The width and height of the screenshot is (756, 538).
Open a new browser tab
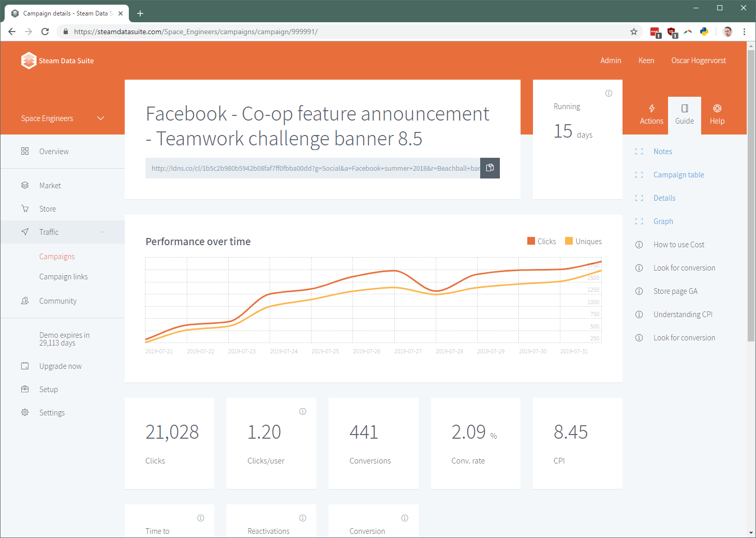coord(140,13)
